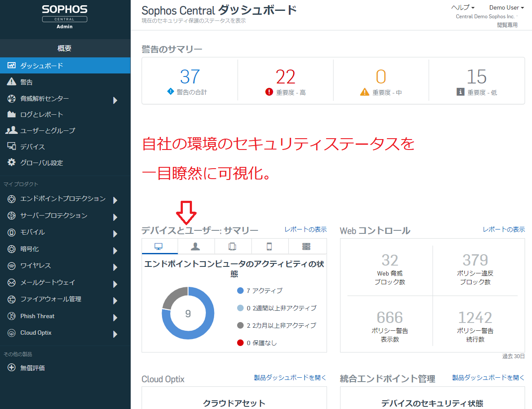Open レポートの表示 for デバイスとユーザー
The width and height of the screenshot is (532, 409).
(x=306, y=229)
